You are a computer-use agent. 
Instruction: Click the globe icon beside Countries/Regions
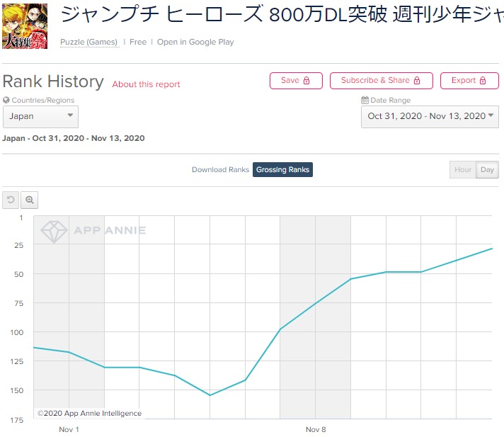click(6, 100)
